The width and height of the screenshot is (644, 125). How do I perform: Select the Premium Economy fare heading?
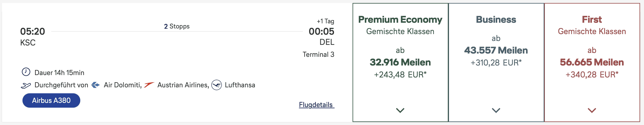[400, 19]
